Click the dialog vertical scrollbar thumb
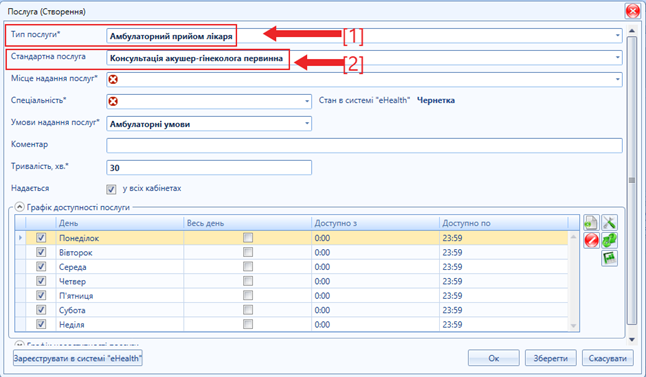Image resolution: width=646 pixels, height=377 pixels. coord(632,180)
